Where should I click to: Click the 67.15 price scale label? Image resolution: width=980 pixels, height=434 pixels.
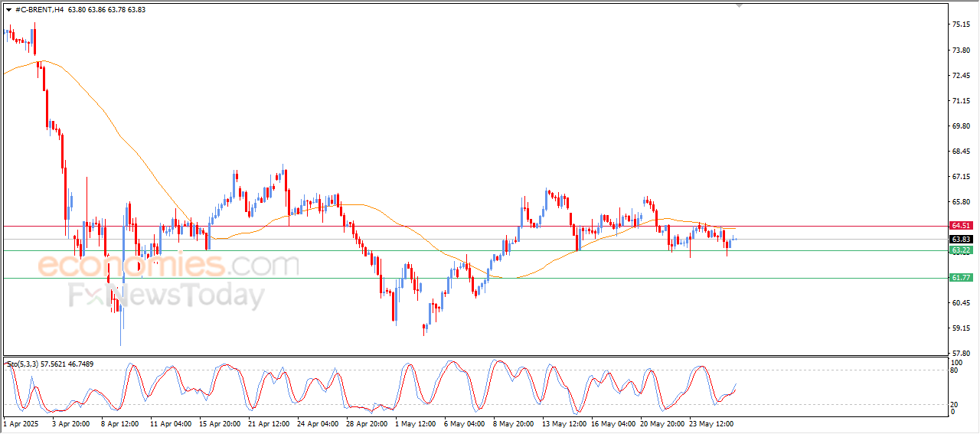click(961, 177)
